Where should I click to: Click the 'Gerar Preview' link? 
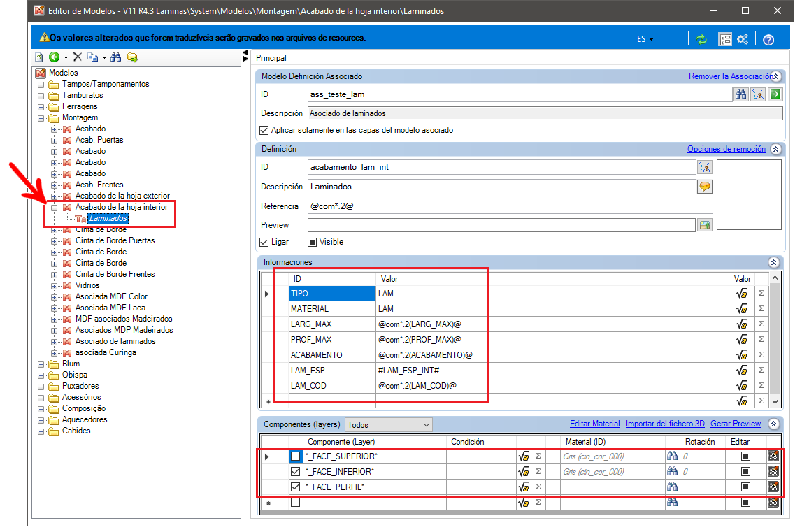pos(736,424)
